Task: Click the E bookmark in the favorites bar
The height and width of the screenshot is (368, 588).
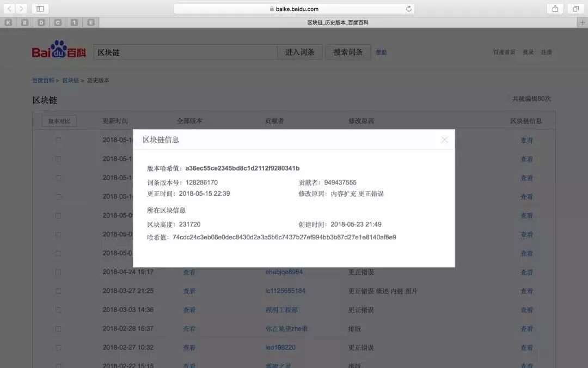Action: 91,22
